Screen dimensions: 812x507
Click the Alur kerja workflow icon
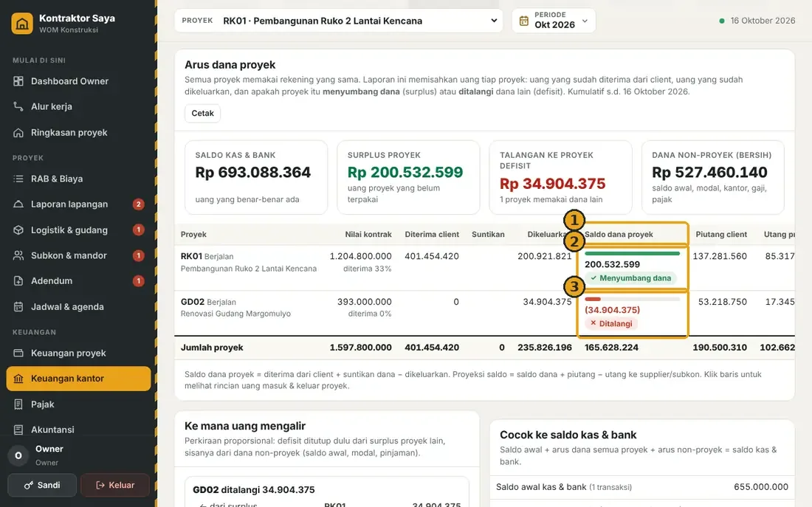click(x=18, y=106)
